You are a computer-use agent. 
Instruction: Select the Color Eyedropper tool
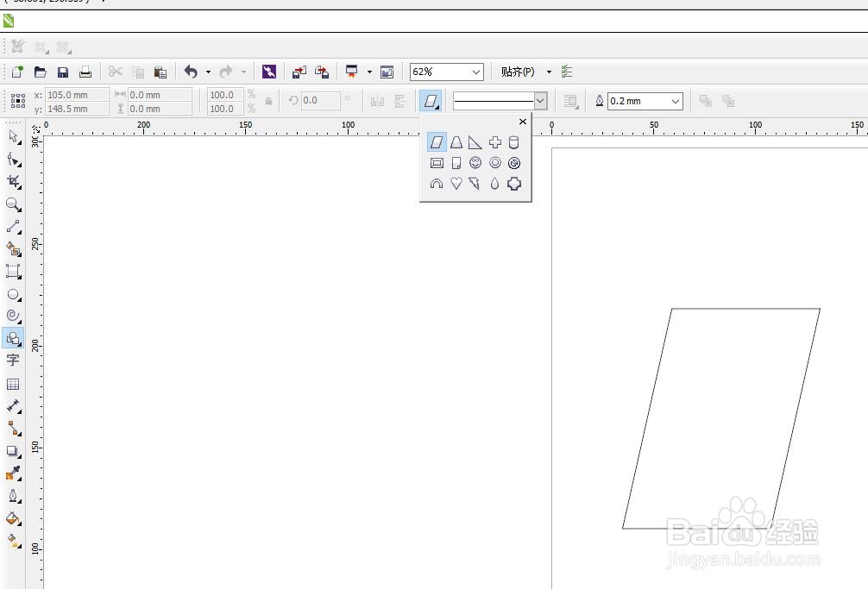click(13, 473)
